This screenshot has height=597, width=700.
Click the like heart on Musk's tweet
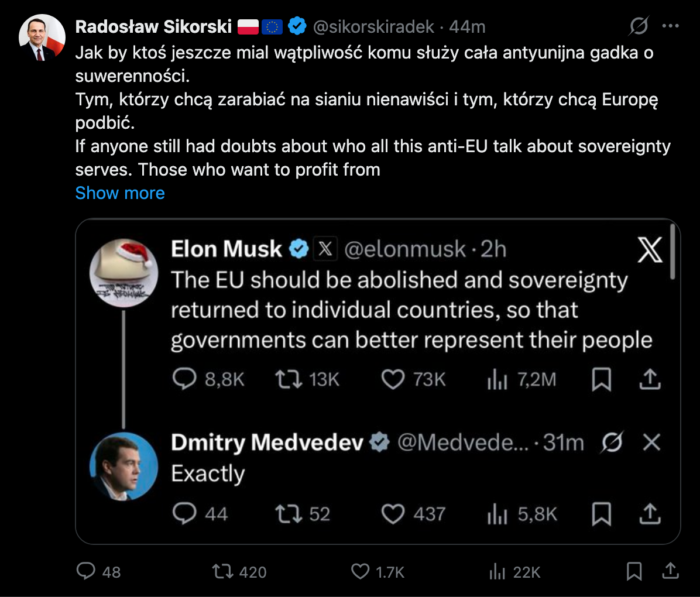coord(393,380)
